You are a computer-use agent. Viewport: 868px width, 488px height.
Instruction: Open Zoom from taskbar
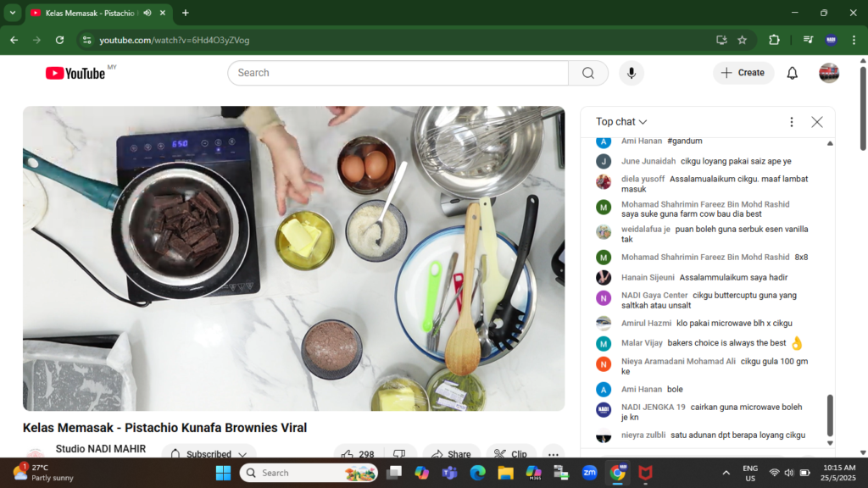(590, 473)
